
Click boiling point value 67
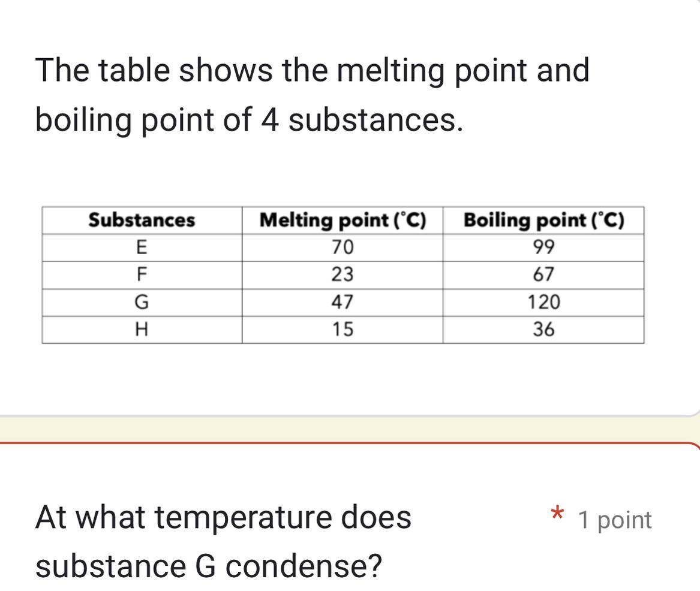click(544, 275)
